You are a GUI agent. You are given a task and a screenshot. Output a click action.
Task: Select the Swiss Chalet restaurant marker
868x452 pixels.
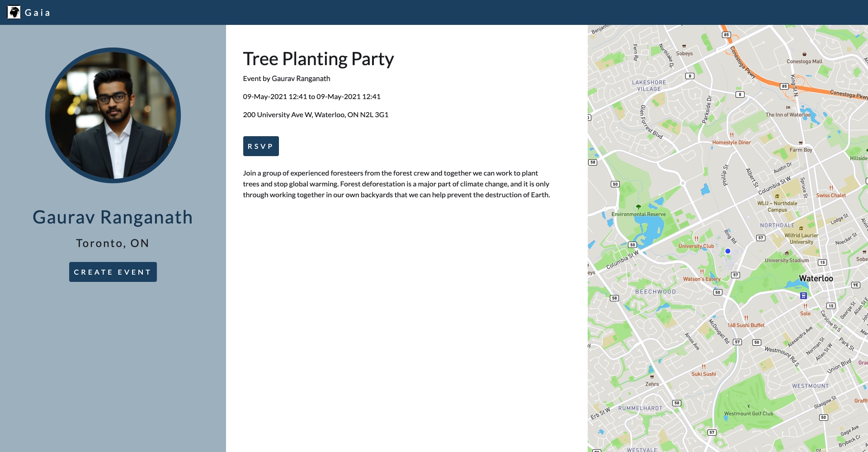(831, 188)
